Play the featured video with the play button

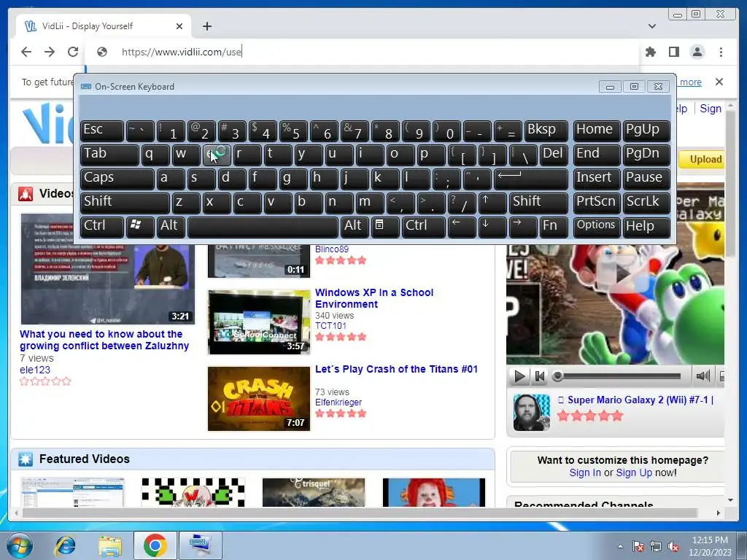click(519, 376)
